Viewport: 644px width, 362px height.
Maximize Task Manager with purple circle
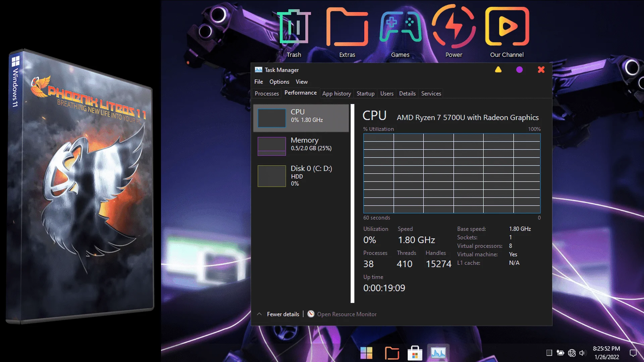pyautogui.click(x=519, y=70)
